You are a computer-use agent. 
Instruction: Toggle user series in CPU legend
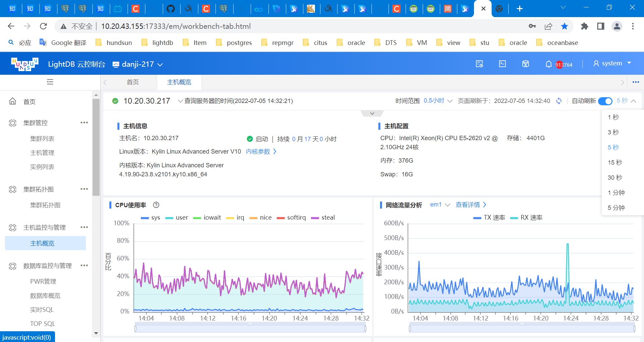pos(177,218)
